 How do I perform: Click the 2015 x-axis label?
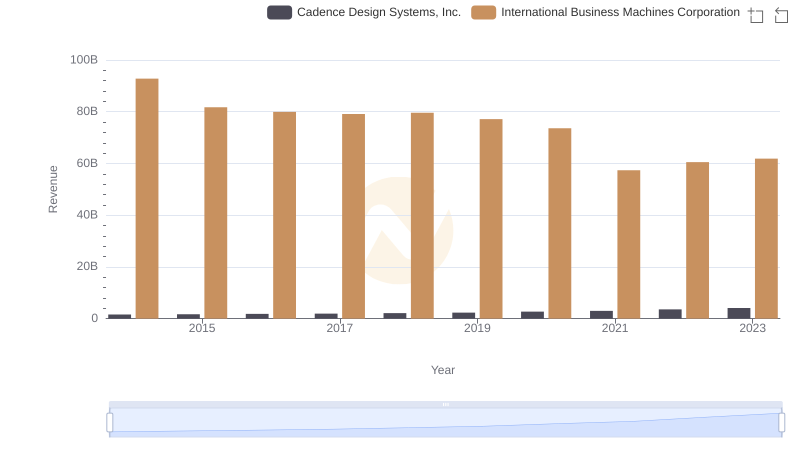[x=202, y=328]
